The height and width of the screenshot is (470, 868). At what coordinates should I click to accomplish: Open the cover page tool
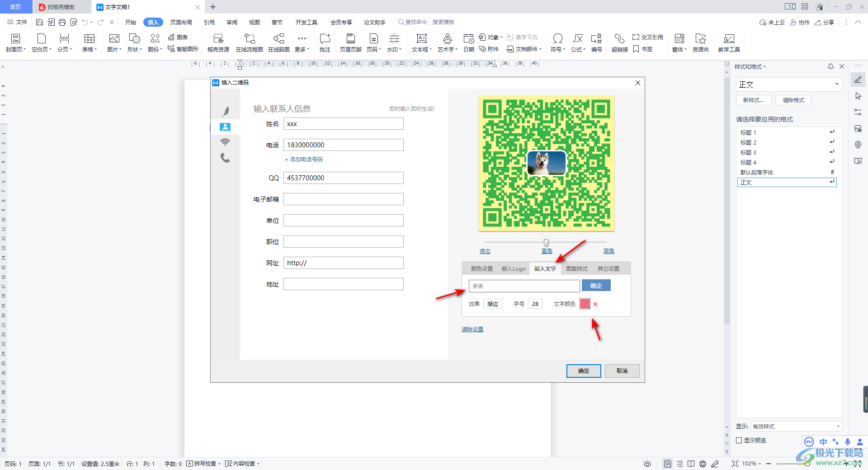tap(16, 43)
